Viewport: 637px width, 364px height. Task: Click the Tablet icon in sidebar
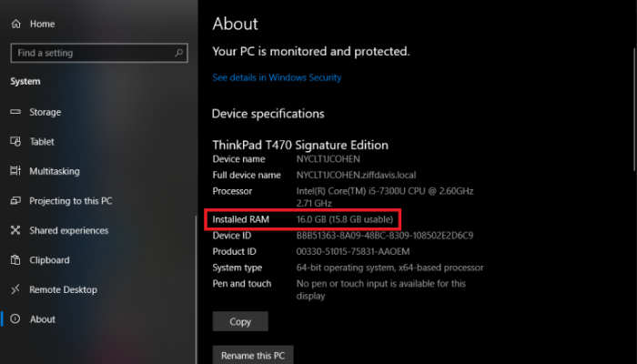tap(15, 142)
